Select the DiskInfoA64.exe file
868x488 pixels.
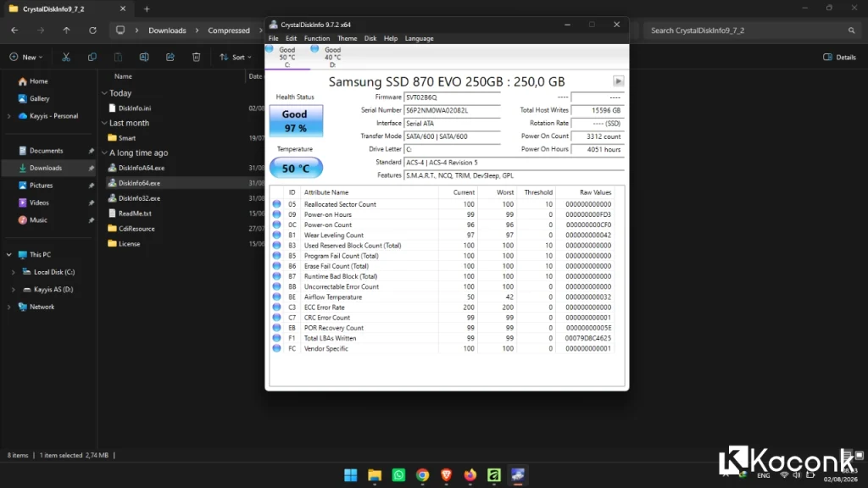pyautogui.click(x=142, y=168)
